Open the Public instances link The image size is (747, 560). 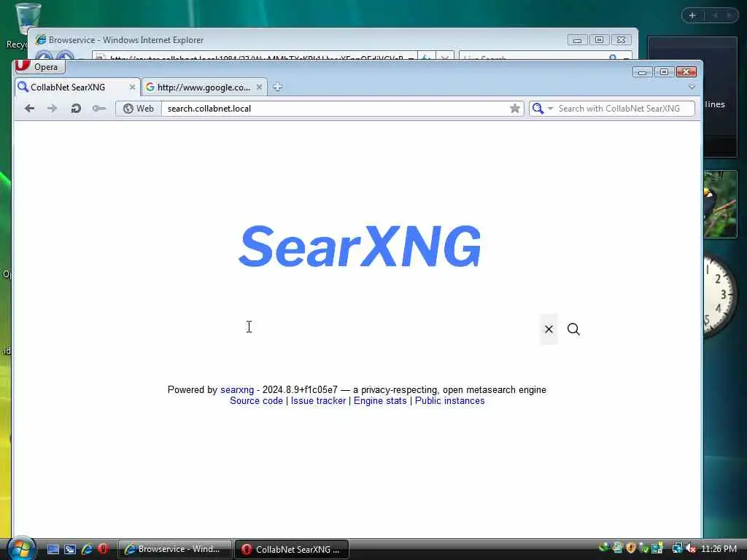tap(449, 401)
